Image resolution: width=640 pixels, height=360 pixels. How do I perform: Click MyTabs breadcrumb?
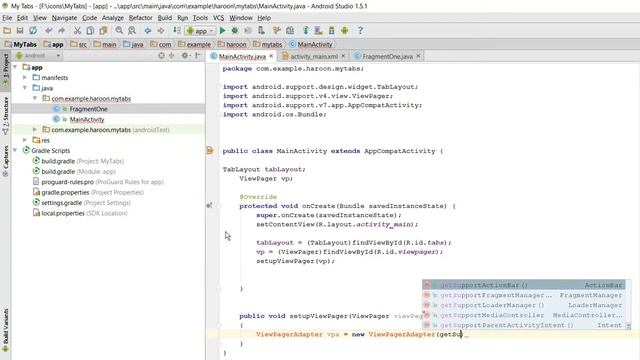click(21, 44)
